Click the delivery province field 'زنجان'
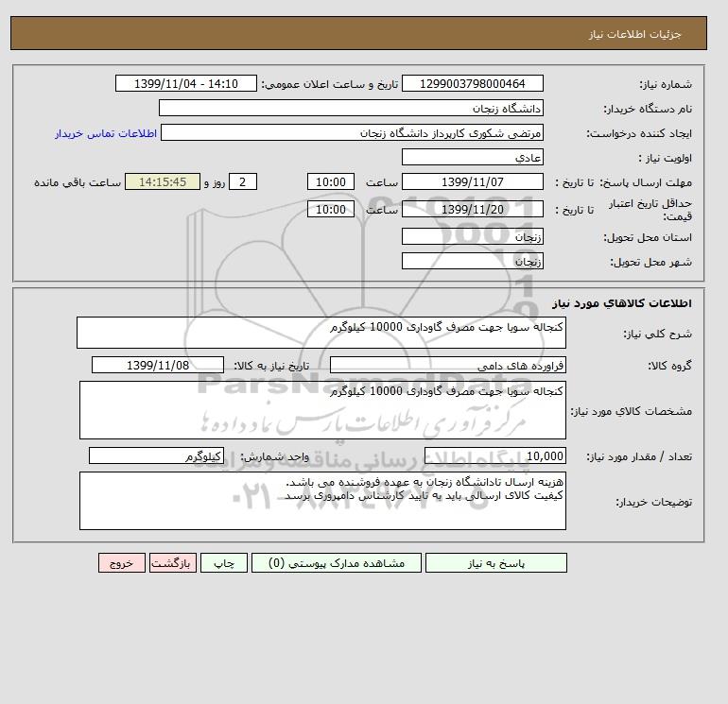This screenshot has height=704, width=728. click(472, 236)
